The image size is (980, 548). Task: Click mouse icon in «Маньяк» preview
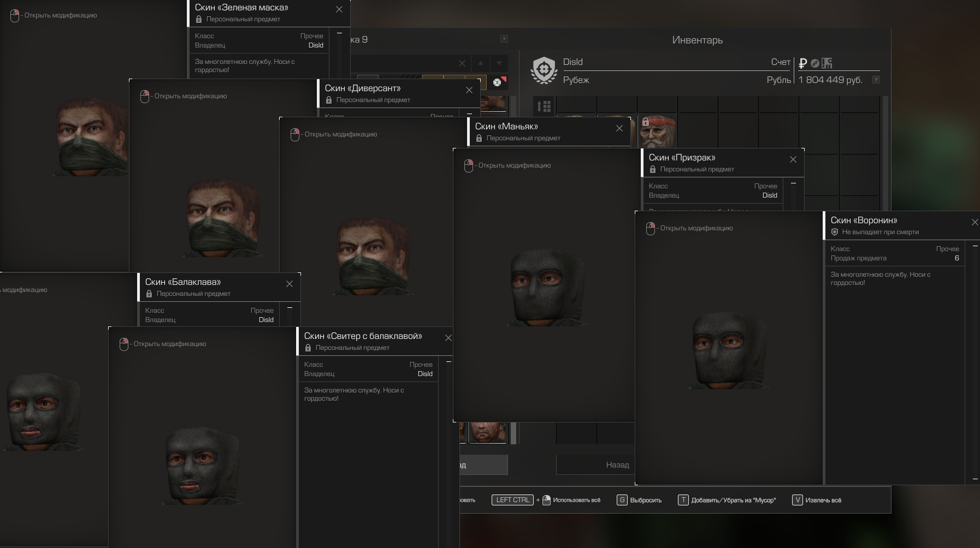point(295,135)
